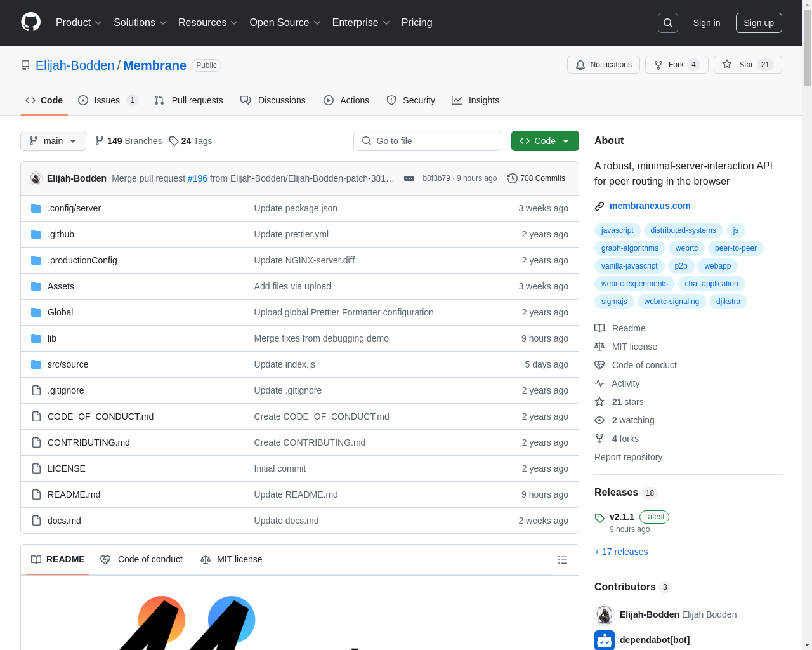View the 21 stars list
The width and height of the screenshot is (812, 650).
(x=619, y=402)
